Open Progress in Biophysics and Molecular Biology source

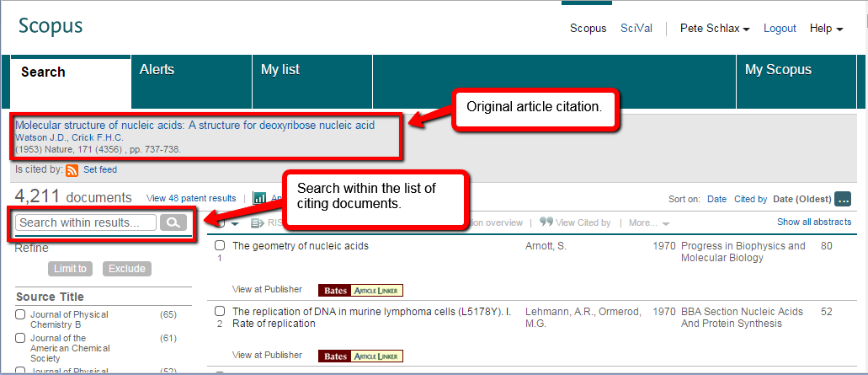coord(743,252)
